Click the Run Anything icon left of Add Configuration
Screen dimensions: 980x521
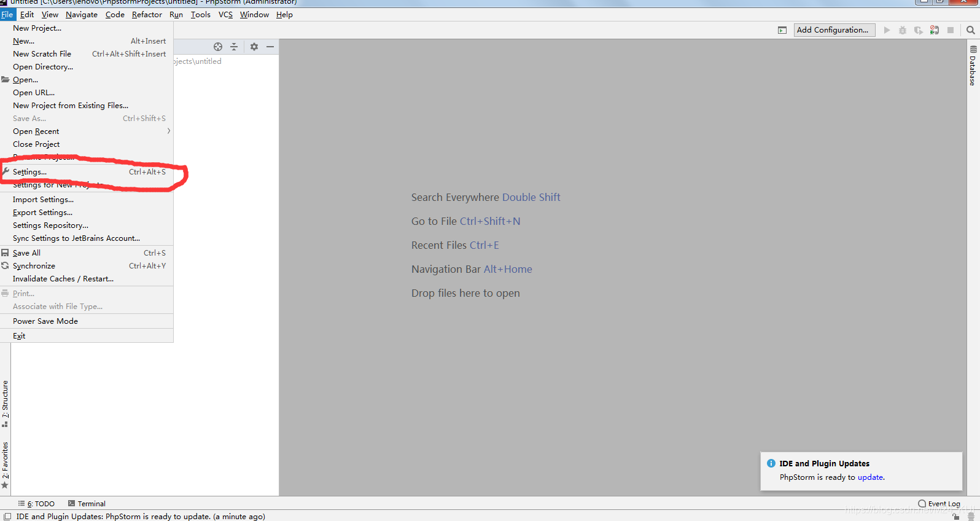(x=782, y=30)
